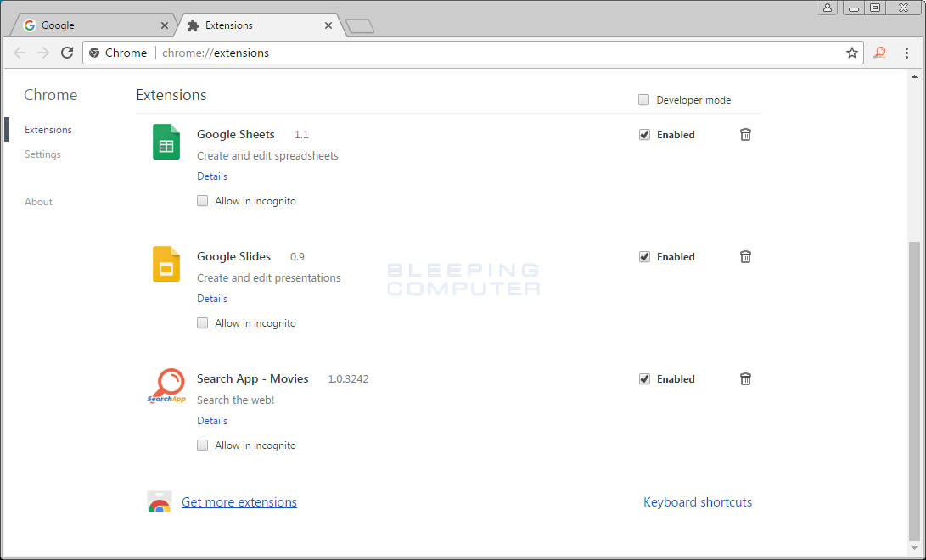
Task: Click the Get more extensions link
Action: pos(239,502)
